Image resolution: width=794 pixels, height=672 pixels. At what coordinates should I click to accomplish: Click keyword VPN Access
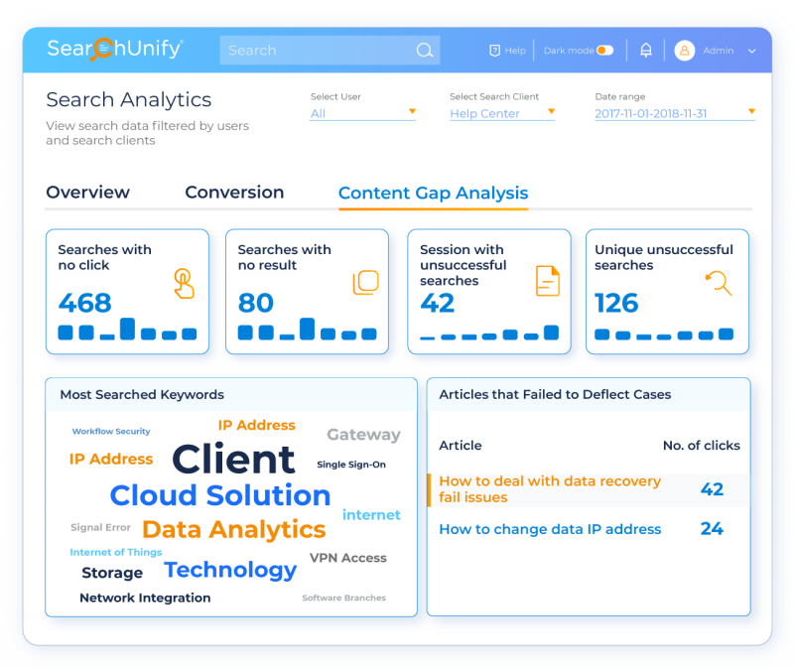[348, 558]
